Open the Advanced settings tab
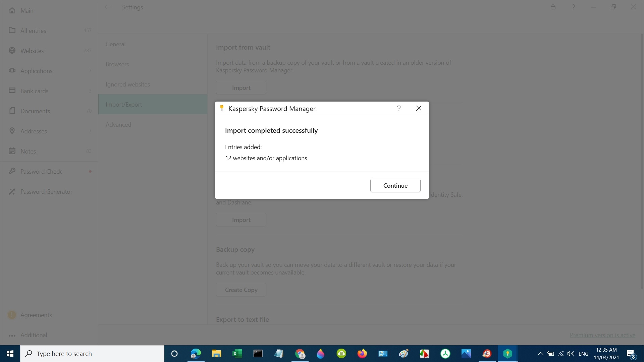The width and height of the screenshot is (644, 362). coord(153,124)
